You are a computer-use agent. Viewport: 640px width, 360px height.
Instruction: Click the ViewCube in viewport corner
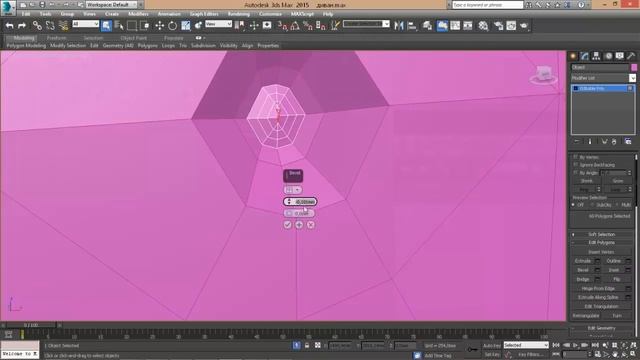click(x=544, y=76)
